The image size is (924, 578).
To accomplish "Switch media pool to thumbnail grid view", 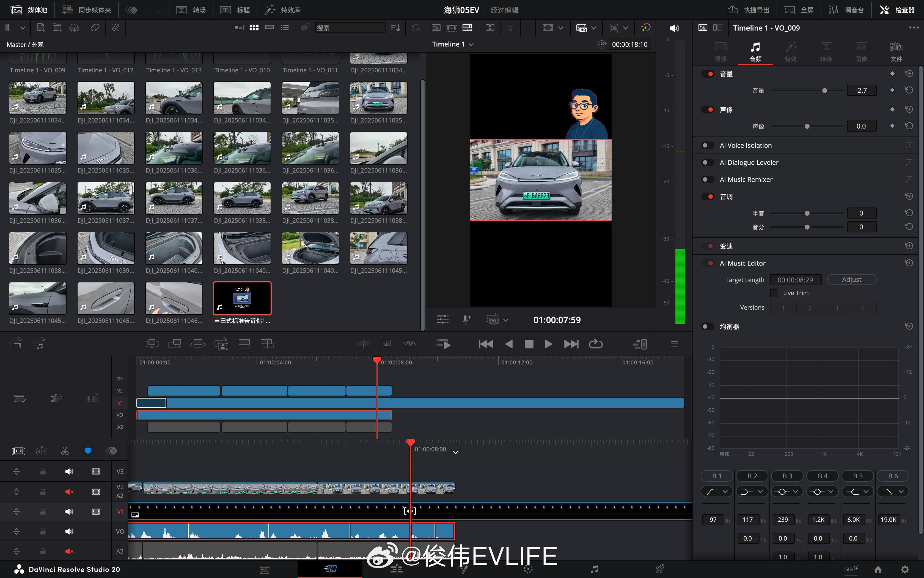I will (254, 28).
